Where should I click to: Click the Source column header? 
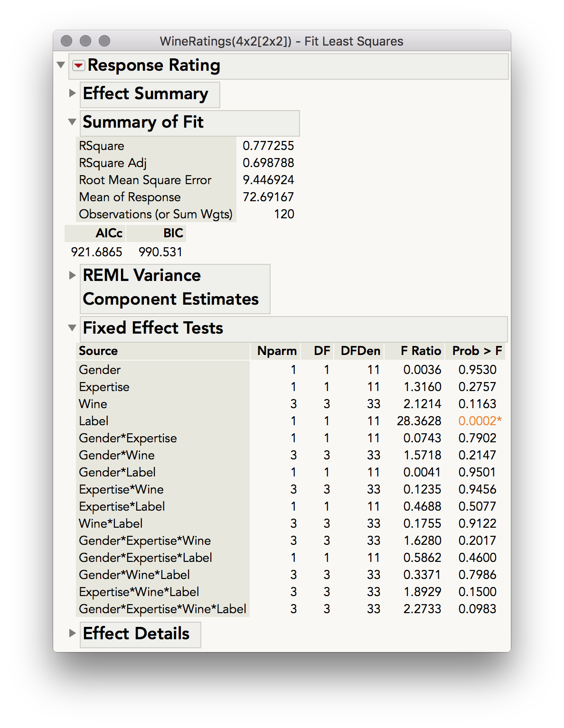(98, 351)
